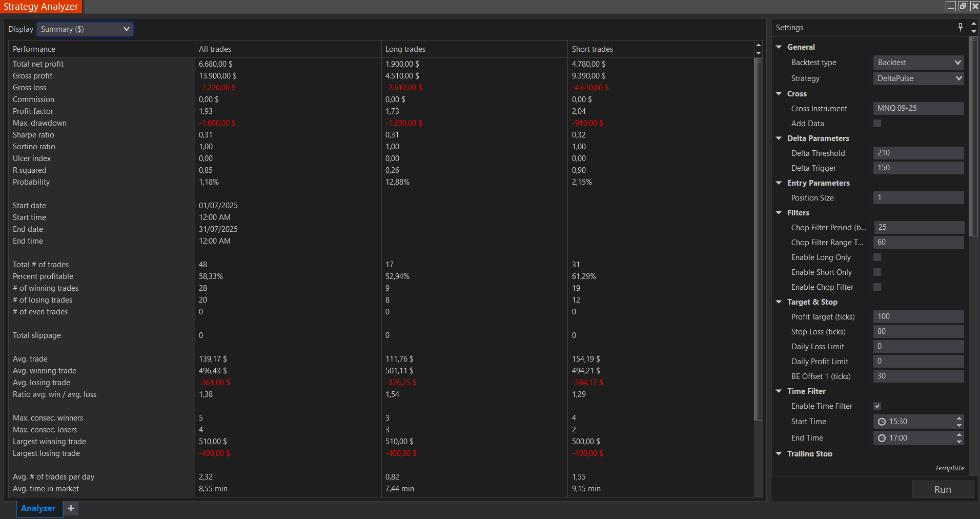Click up arrow of performance table scrollbar
The height and width of the screenshot is (519, 980).
[758, 45]
